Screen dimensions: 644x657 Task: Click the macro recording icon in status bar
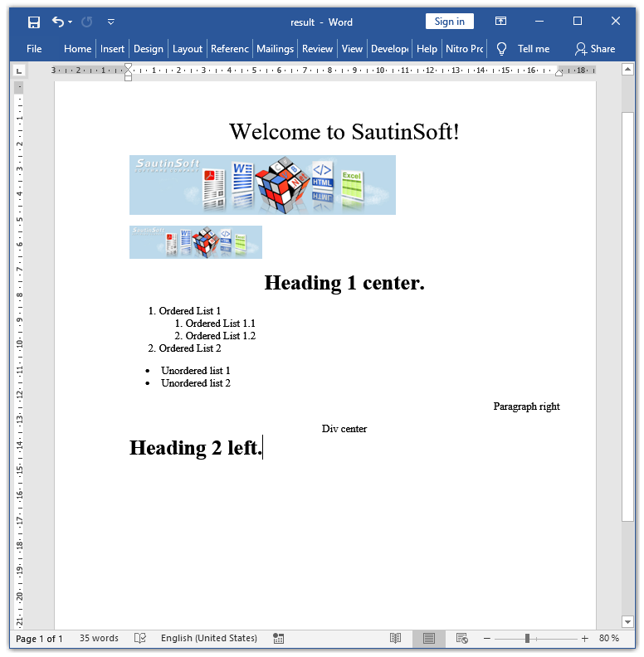coord(279,639)
